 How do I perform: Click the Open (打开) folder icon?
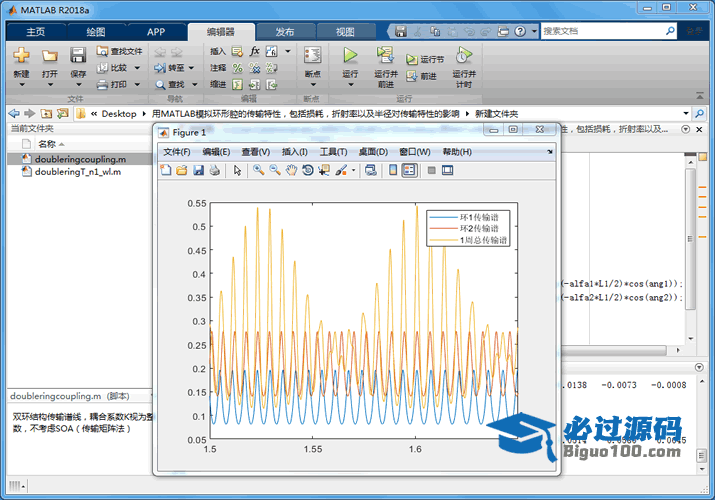click(x=50, y=56)
